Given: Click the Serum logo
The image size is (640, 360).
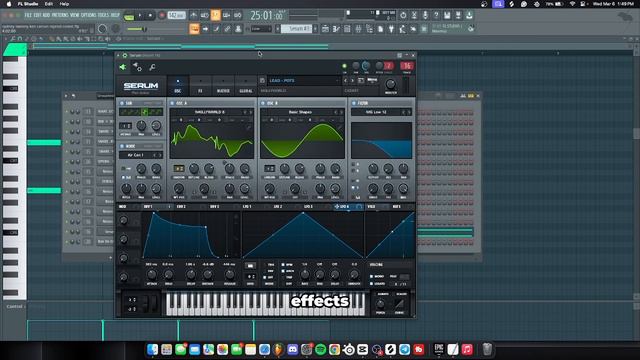Looking at the screenshot, I should (141, 86).
